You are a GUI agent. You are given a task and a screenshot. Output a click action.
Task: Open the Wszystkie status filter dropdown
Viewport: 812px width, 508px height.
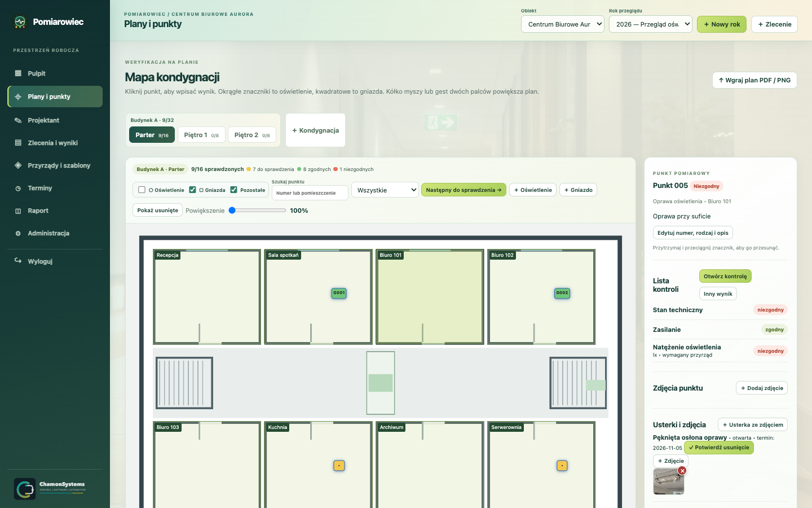385,190
